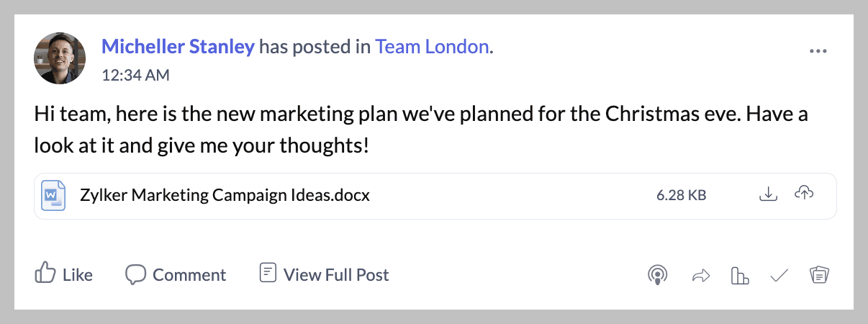Open the three-dots post options menu

[x=818, y=51]
